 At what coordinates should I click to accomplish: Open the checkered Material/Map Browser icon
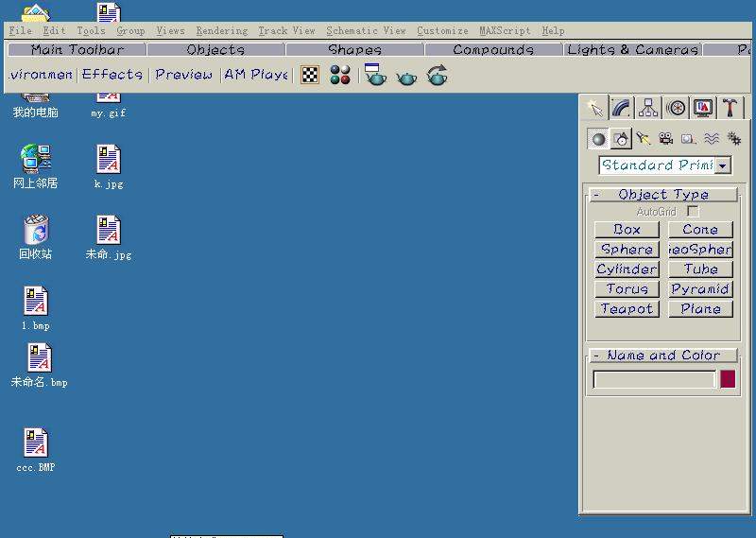(x=310, y=75)
